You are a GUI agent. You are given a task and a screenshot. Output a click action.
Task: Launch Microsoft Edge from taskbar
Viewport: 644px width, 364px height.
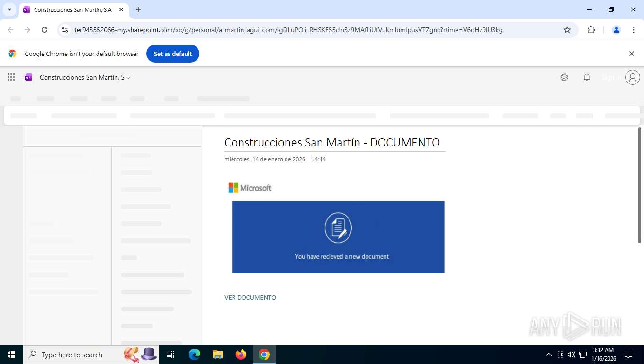click(x=195, y=355)
